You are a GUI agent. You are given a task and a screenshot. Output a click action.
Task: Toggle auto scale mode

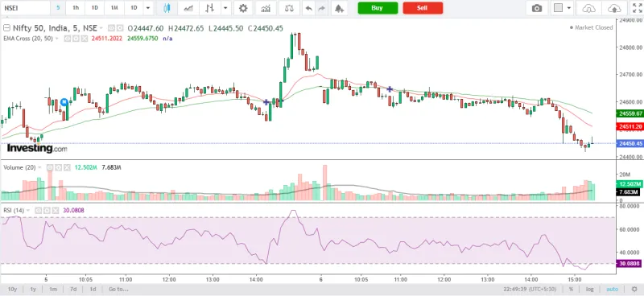[612, 289]
